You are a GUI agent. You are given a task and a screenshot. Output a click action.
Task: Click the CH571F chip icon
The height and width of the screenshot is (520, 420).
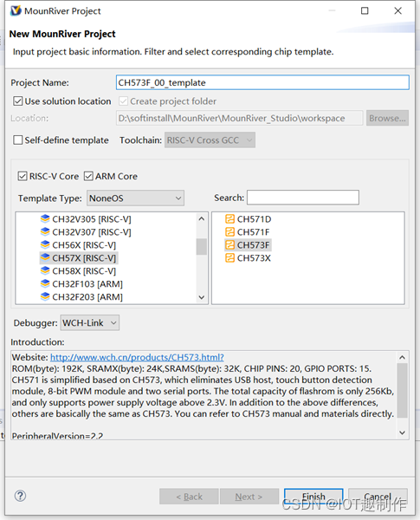point(229,231)
